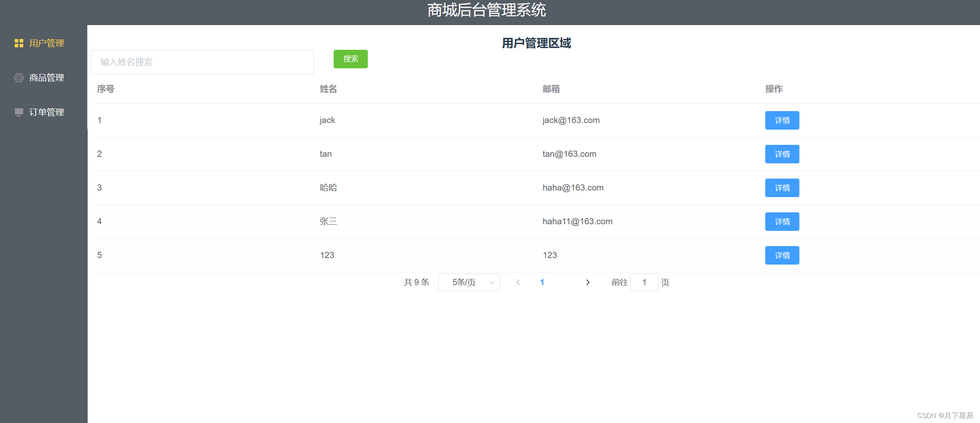Select the 用户管理 sidebar menu item
The width and height of the screenshot is (980, 423).
click(46, 43)
